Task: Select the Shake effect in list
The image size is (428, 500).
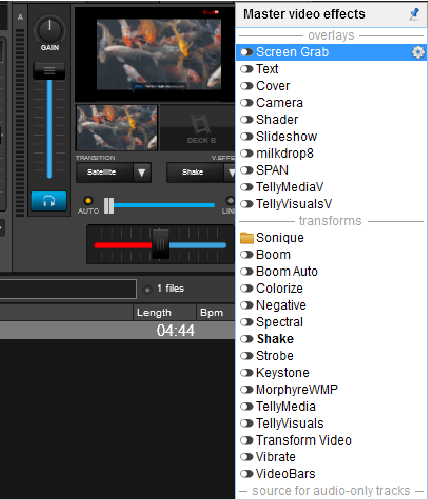Action: (275, 339)
